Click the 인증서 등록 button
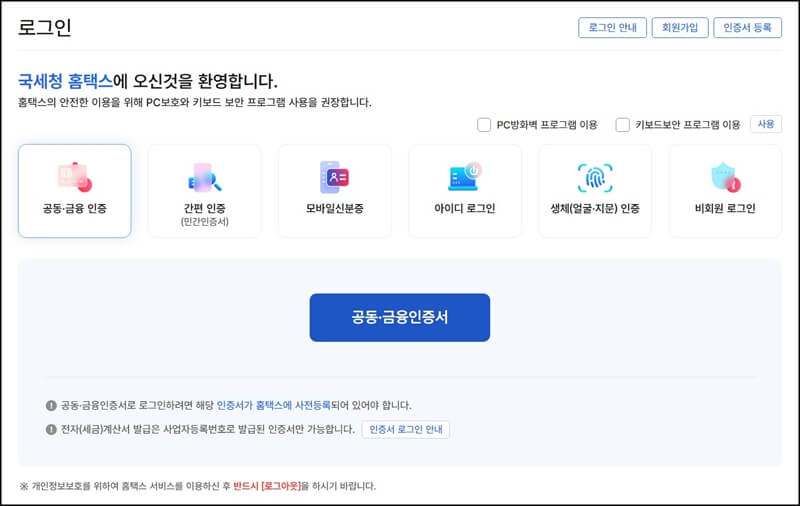Viewport: 800px width, 506px height. pyautogui.click(x=747, y=28)
